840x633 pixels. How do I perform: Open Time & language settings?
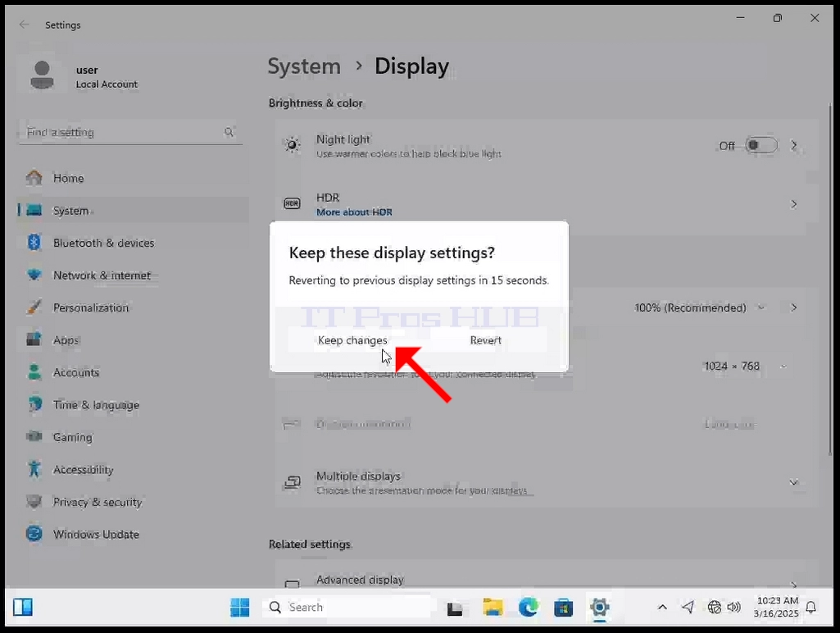click(134, 405)
